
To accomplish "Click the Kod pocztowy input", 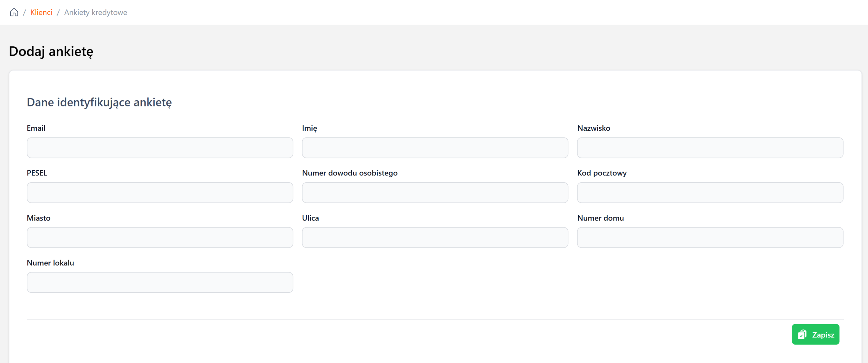I will pos(710,193).
